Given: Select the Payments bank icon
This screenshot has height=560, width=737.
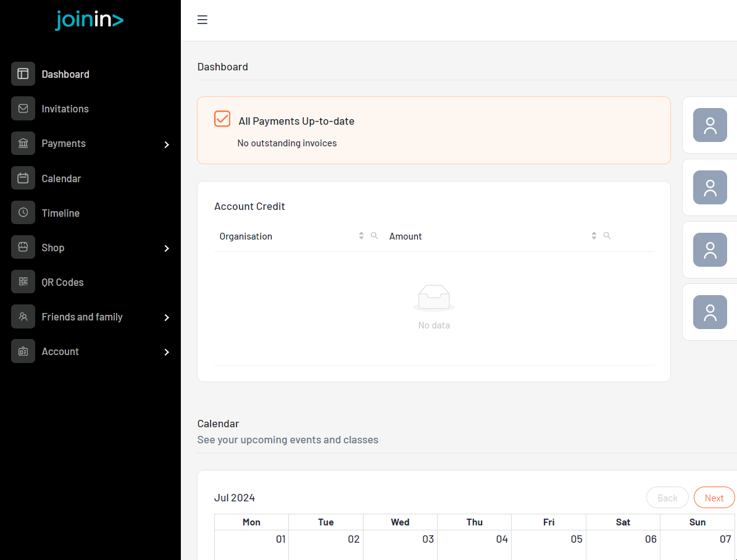Looking at the screenshot, I should click(x=23, y=143).
